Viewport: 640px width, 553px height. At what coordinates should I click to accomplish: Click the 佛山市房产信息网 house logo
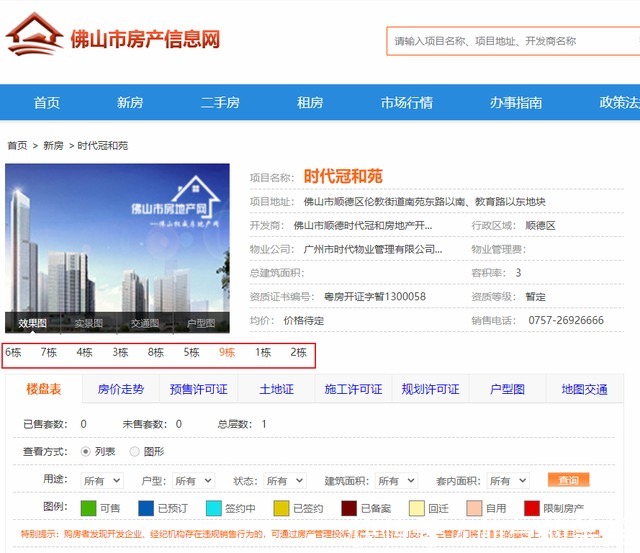[x=34, y=34]
